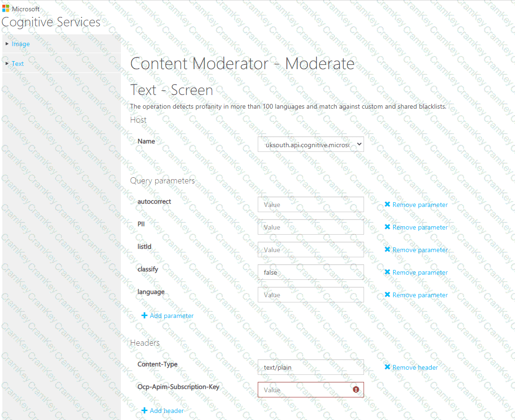The image size is (515, 420).
Task: Expand the Image section arrow in sidebar
Action: point(7,44)
